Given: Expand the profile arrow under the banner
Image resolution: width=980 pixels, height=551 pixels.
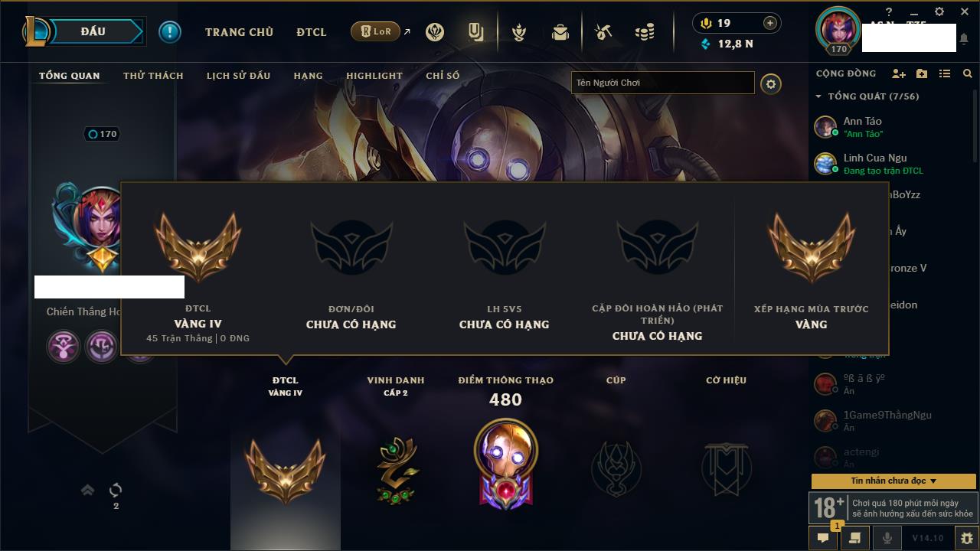Looking at the screenshot, I should (x=88, y=490).
